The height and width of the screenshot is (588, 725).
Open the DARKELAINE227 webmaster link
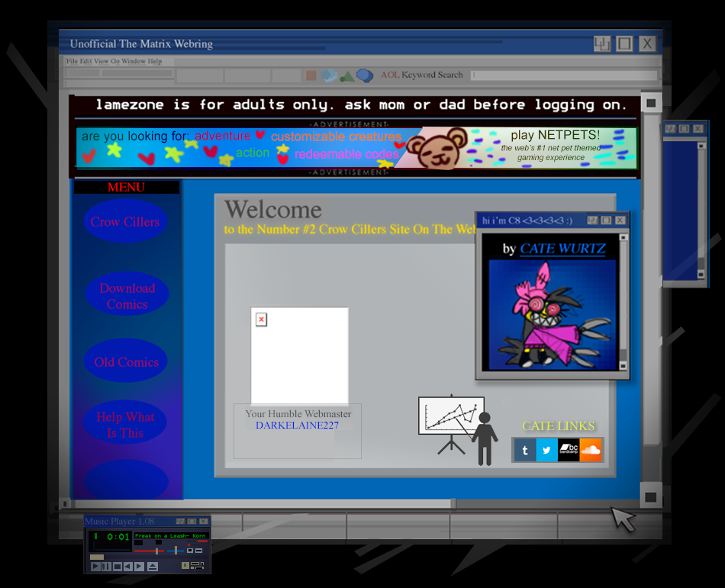[298, 425]
